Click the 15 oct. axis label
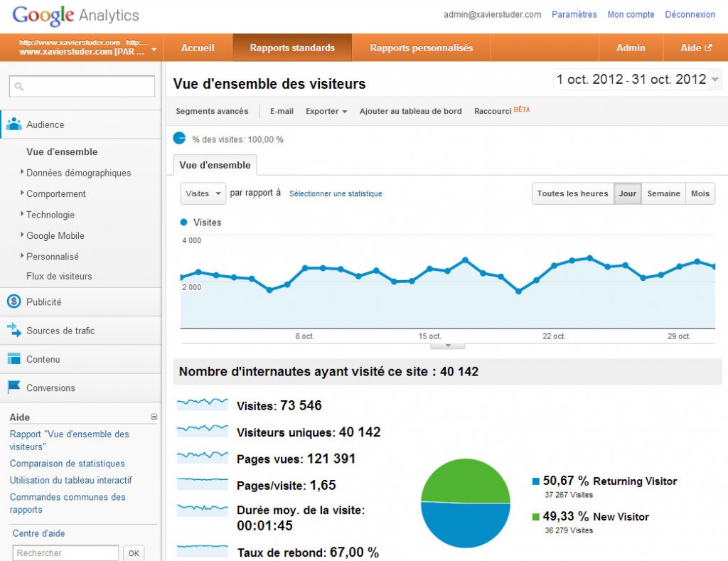The image size is (728, 561). [x=429, y=336]
